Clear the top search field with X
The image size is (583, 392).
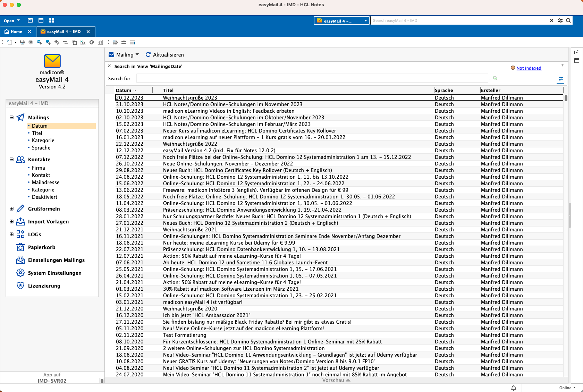click(552, 20)
